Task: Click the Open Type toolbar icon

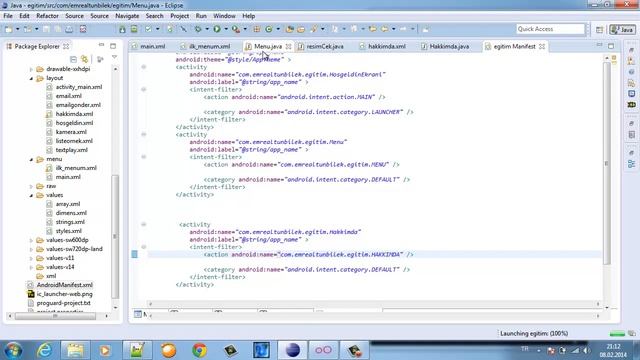Action: point(290,29)
